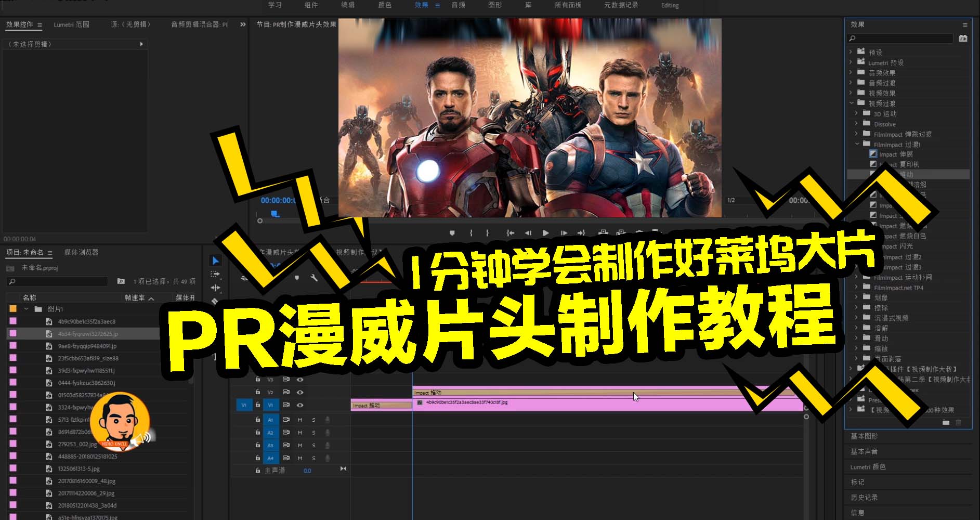Toggle V3 track visibility eye
Image resolution: width=980 pixels, height=520 pixels.
pos(300,380)
